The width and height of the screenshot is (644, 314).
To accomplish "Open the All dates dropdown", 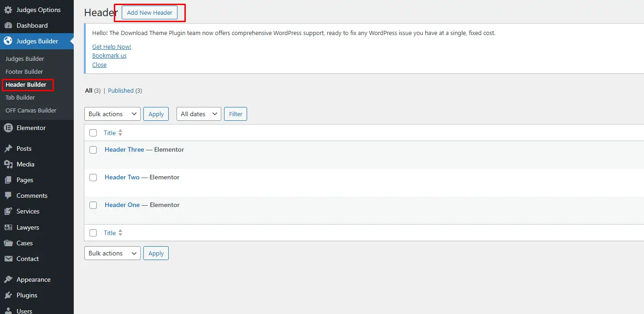I will 199,114.
